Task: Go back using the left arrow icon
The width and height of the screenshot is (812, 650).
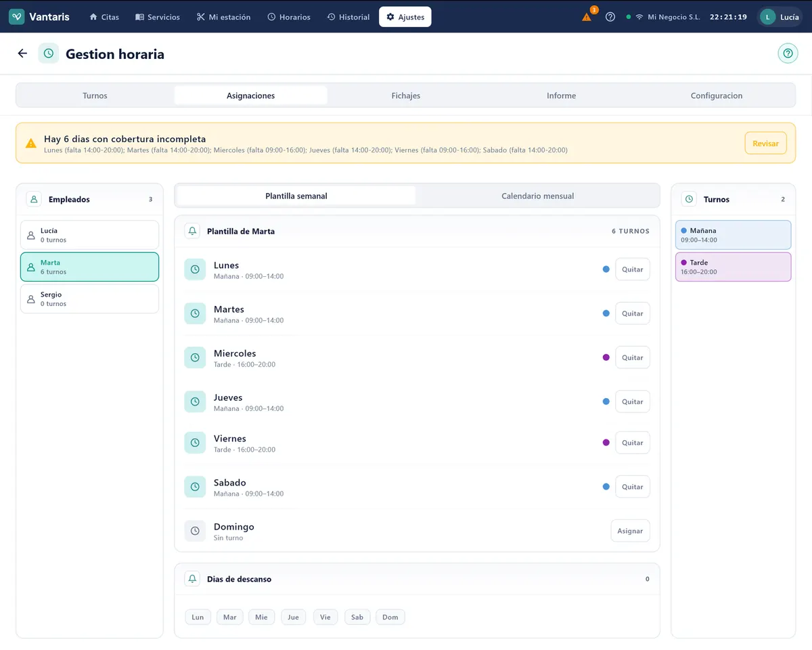Action: (x=22, y=53)
